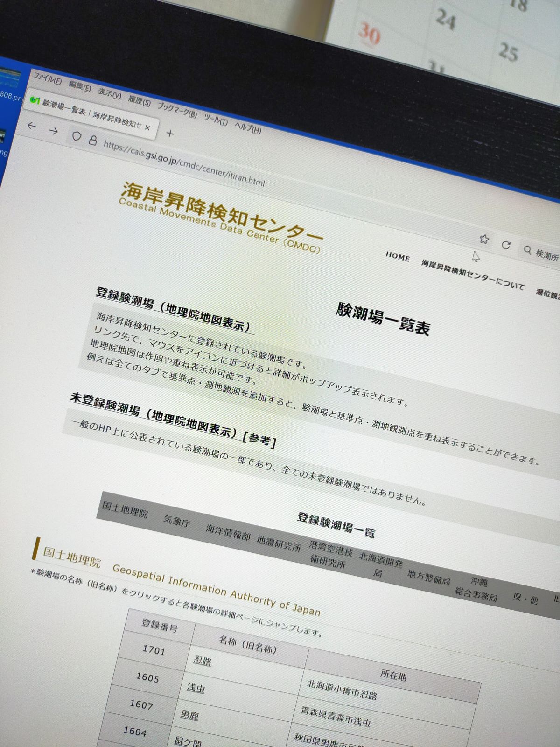Jump to 北海道開発局 section

(x=380, y=565)
